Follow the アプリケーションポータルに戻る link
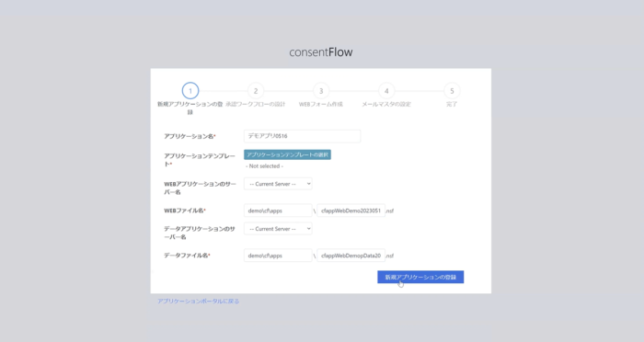 198,301
